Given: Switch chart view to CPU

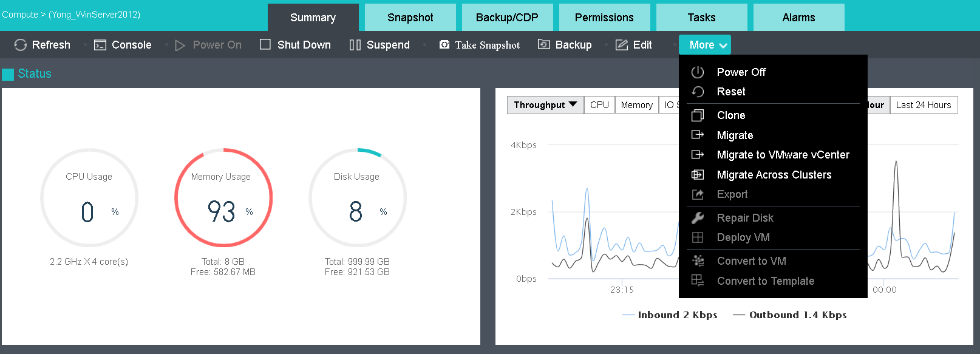Looking at the screenshot, I should 599,105.
